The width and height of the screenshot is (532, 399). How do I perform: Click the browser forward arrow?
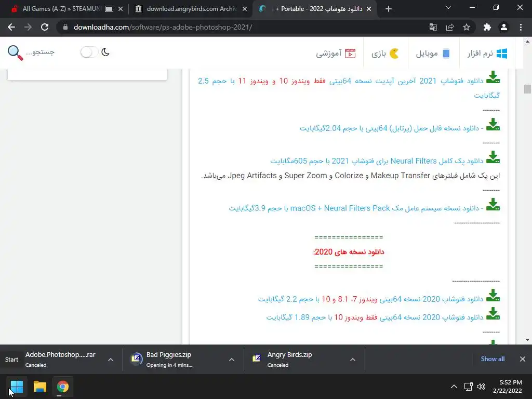[28, 27]
